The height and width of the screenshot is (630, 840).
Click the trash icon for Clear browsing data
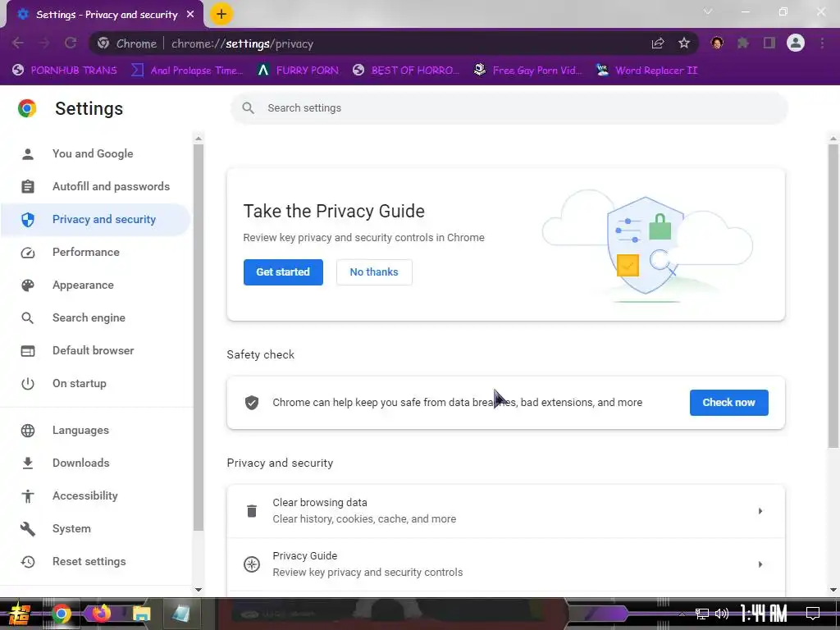tap(252, 511)
